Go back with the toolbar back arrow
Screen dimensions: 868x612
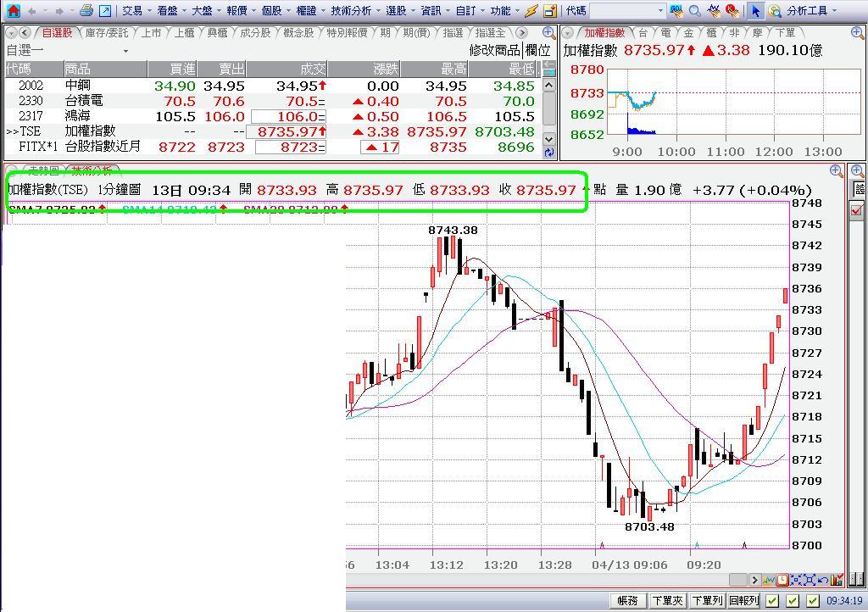click(x=32, y=10)
